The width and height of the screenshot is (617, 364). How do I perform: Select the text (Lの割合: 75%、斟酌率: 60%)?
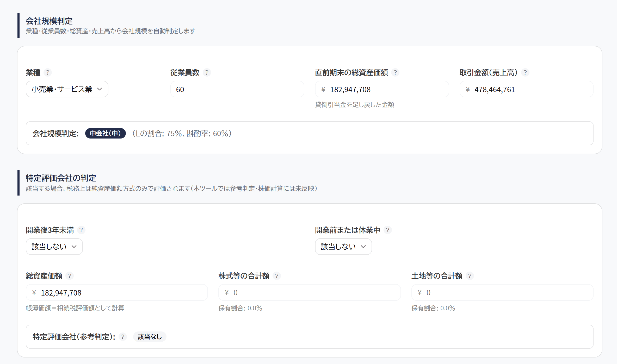pyautogui.click(x=182, y=134)
